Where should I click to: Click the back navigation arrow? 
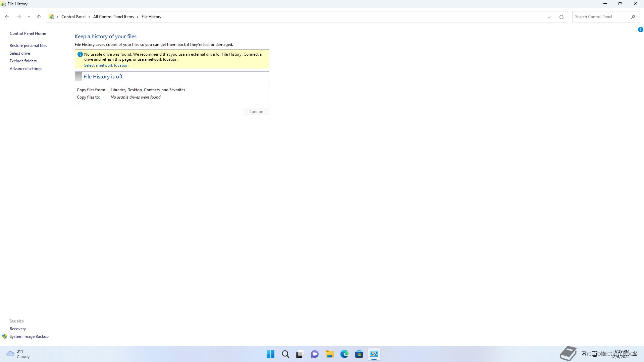7,17
